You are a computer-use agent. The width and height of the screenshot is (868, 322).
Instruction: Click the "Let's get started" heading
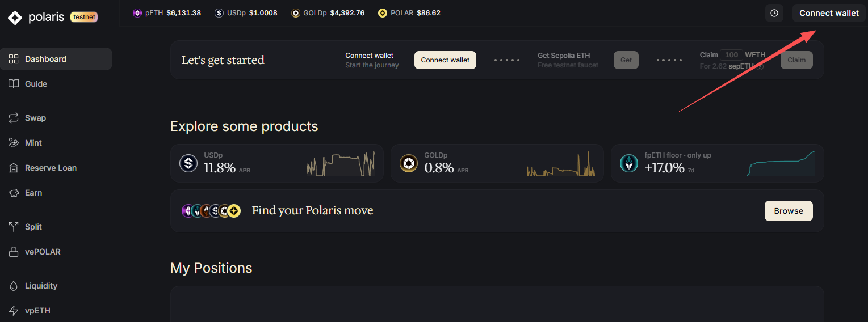coord(223,60)
